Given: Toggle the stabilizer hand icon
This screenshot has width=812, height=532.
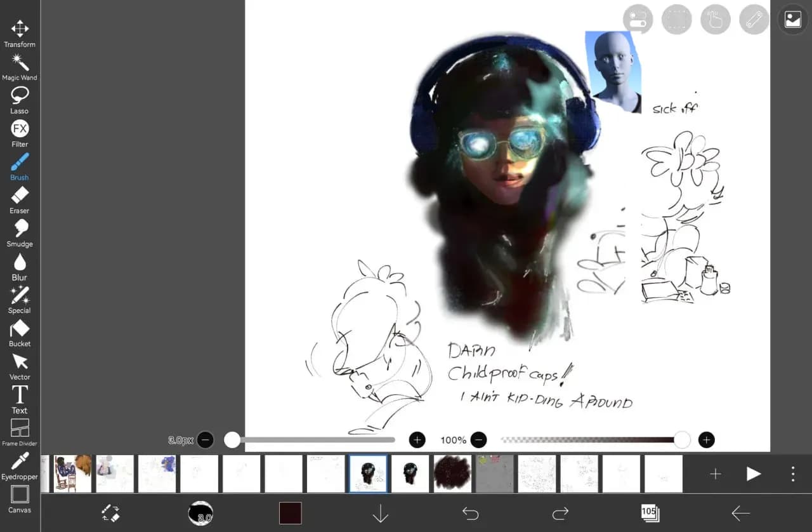Looking at the screenshot, I should (715, 20).
